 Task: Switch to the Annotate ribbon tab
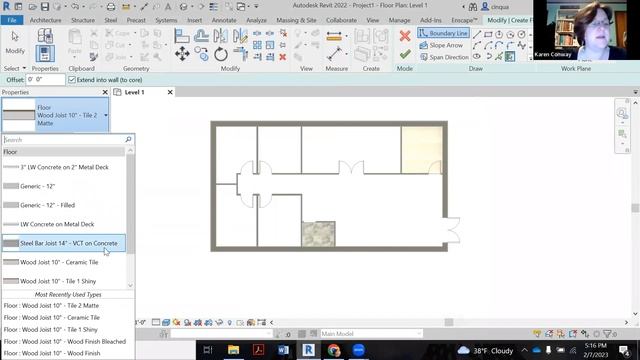(224, 20)
